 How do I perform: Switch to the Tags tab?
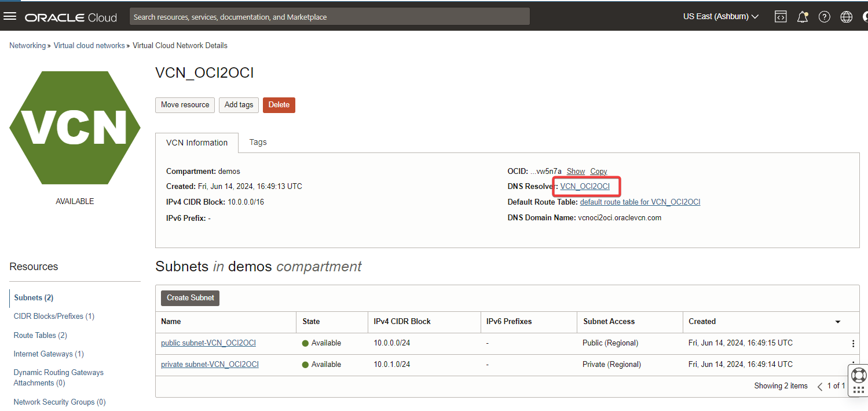point(258,142)
